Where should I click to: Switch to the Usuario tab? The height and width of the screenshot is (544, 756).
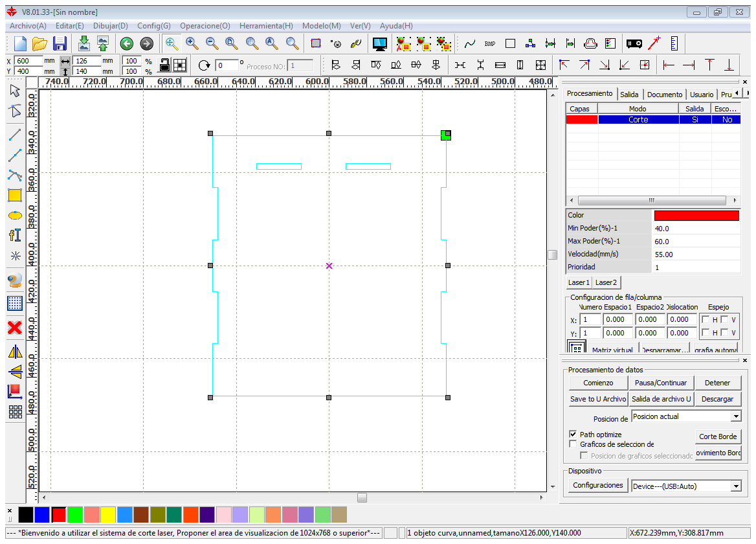click(702, 95)
